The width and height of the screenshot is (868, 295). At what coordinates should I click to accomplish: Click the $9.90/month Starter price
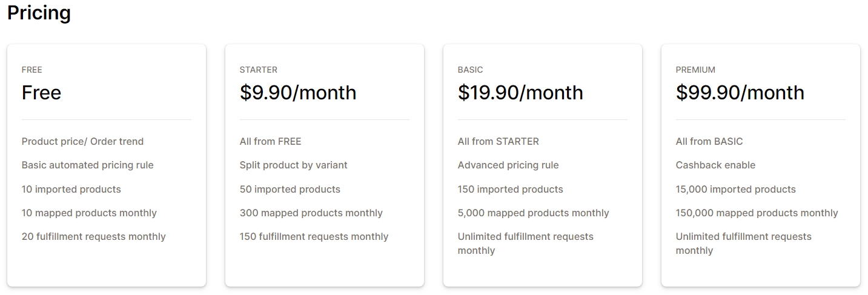pos(297,93)
